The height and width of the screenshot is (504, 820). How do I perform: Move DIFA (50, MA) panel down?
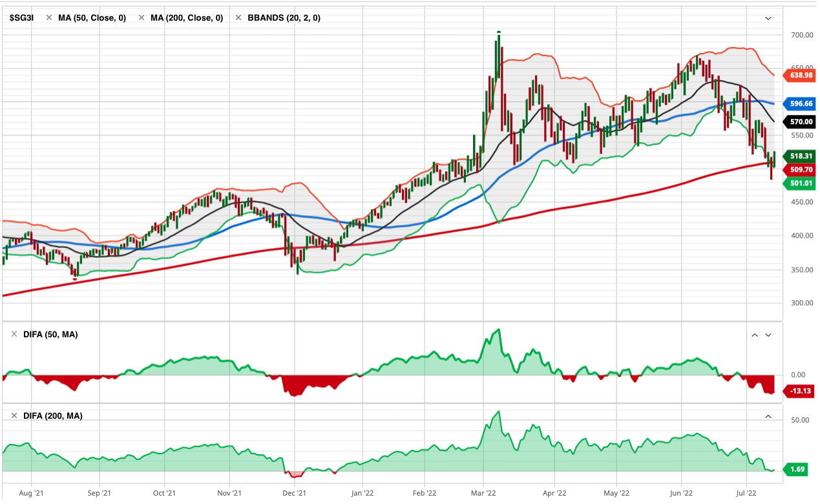768,335
